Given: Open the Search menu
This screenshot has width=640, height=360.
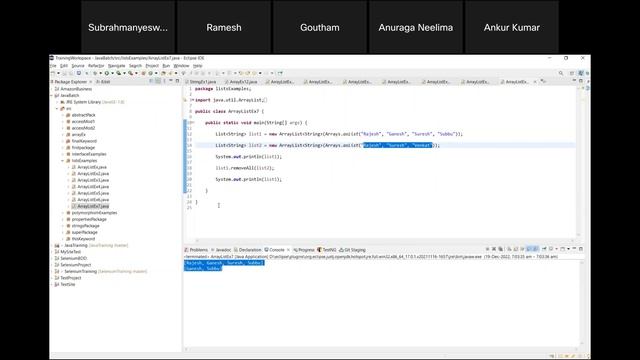Looking at the screenshot, I should 135,66.
